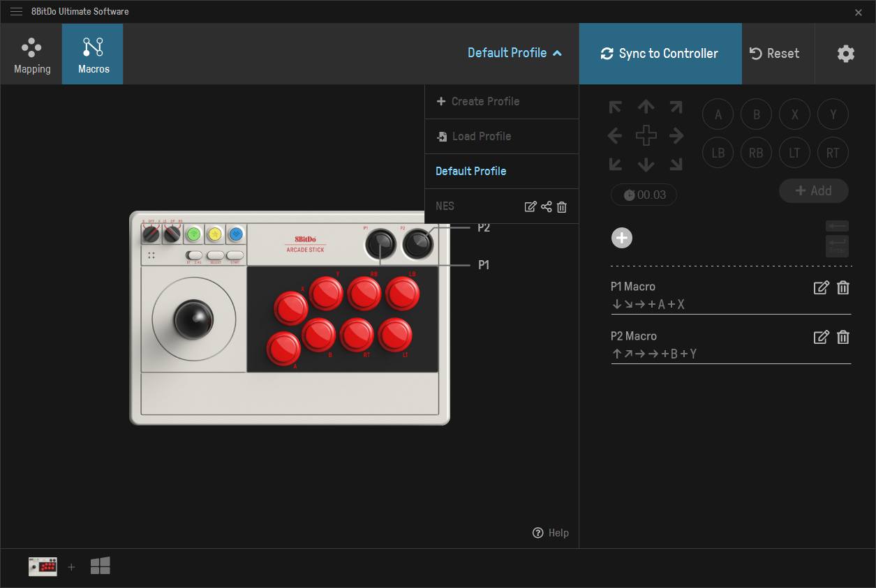876x588 pixels.
Task: Select the arcade stick device icon in bottom bar
Action: [43, 566]
